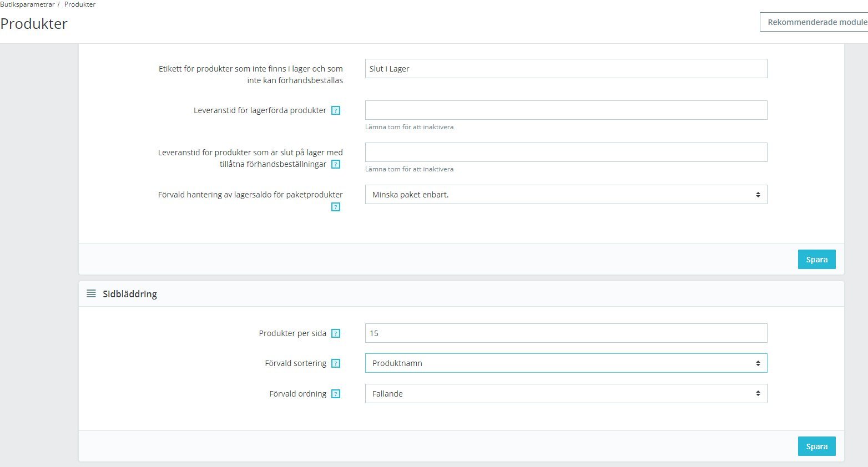868x467 pixels.
Task: Focus the Leveranstid för lagerförda produkter field
Action: pyautogui.click(x=566, y=110)
